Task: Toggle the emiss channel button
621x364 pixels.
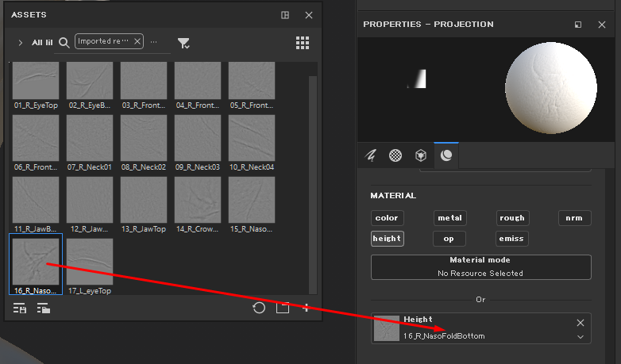Action: point(511,239)
